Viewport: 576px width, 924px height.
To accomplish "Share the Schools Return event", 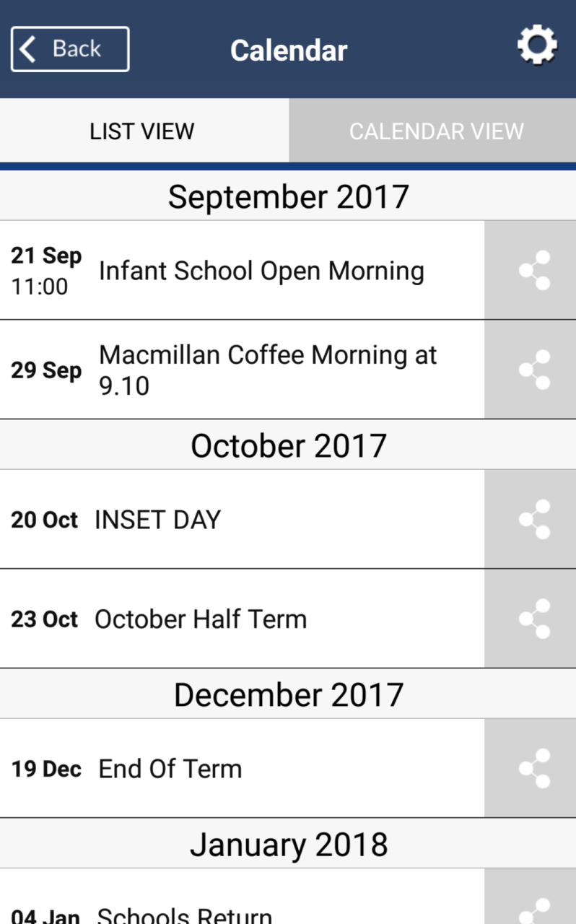I will pyautogui.click(x=531, y=897).
